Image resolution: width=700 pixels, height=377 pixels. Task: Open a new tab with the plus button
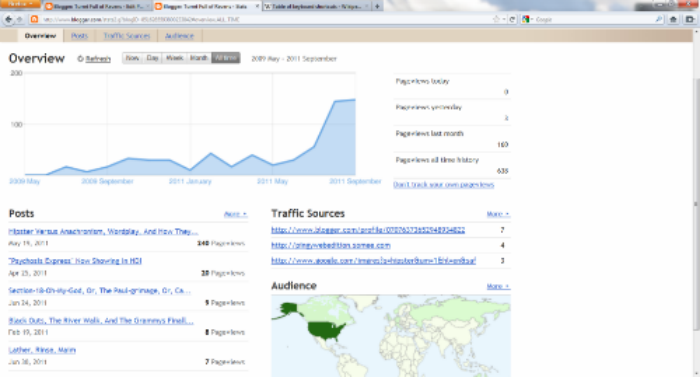click(x=377, y=6)
